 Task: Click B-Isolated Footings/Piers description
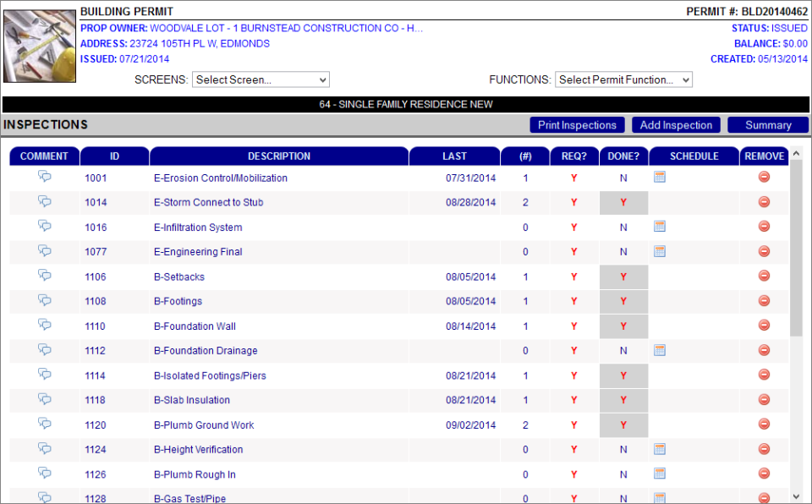coord(210,376)
